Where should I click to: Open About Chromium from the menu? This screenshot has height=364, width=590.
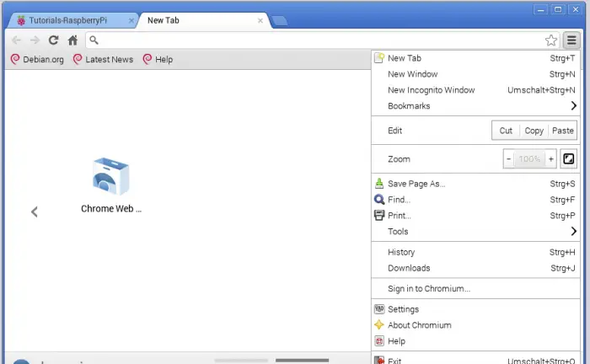click(x=475, y=325)
